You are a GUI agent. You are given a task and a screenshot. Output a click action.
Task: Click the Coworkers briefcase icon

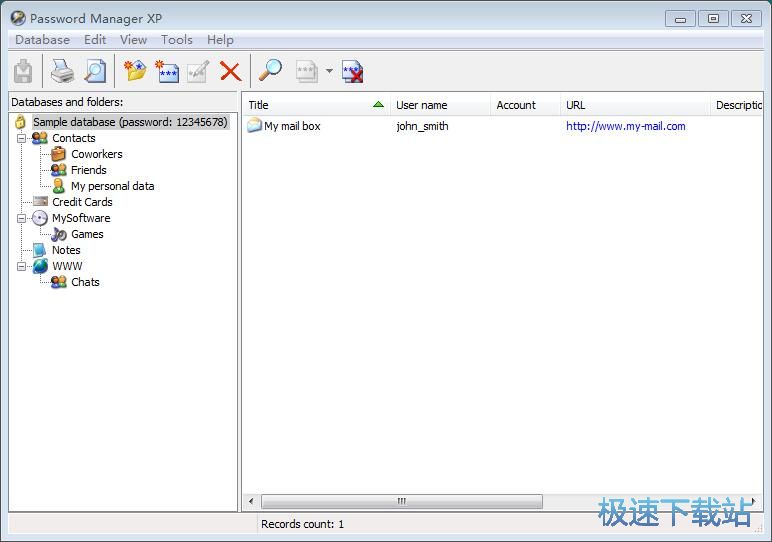[59, 154]
